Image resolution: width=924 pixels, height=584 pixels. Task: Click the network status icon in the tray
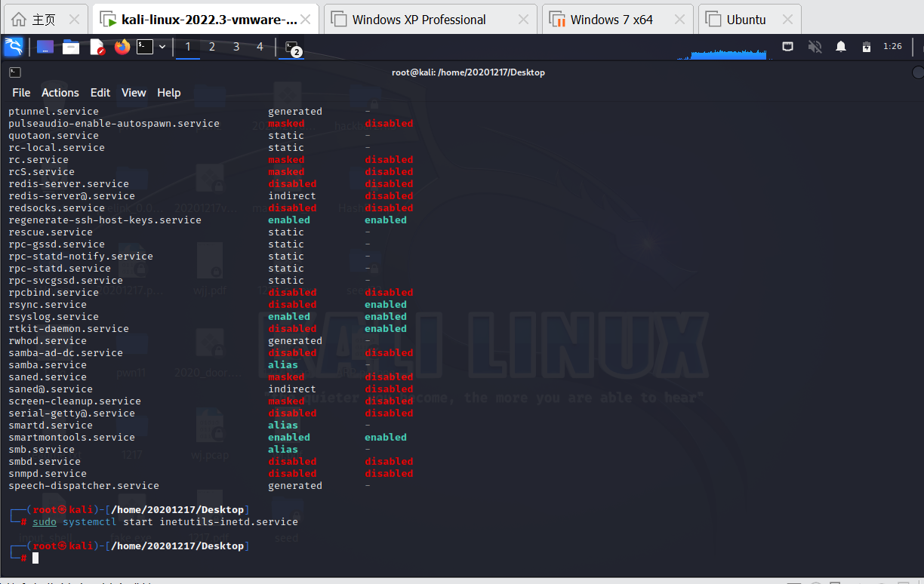(x=787, y=46)
